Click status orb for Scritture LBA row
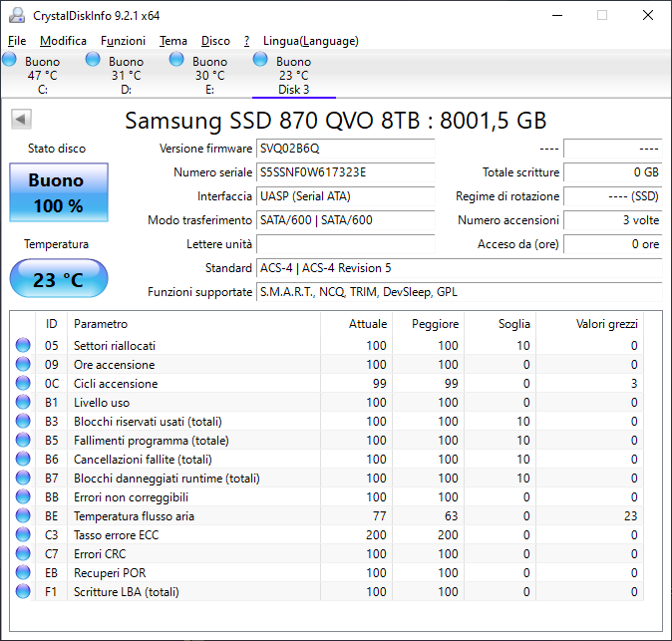The width and height of the screenshot is (672, 641). (x=23, y=591)
